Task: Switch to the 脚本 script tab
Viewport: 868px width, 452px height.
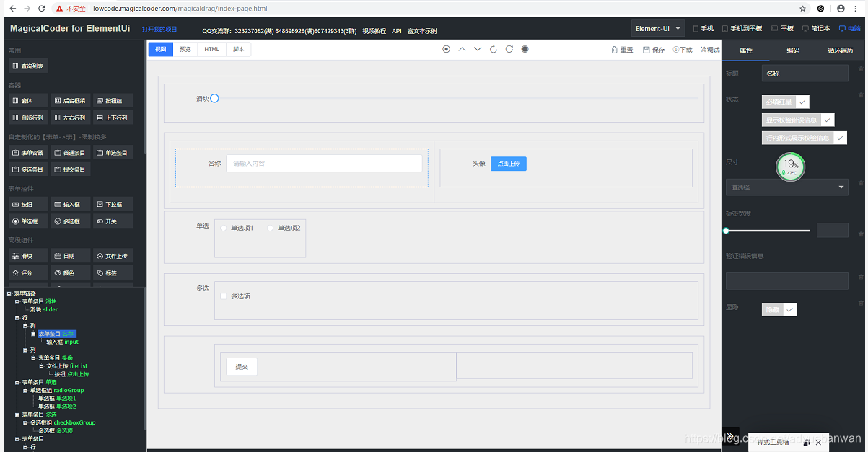Action: [238, 49]
